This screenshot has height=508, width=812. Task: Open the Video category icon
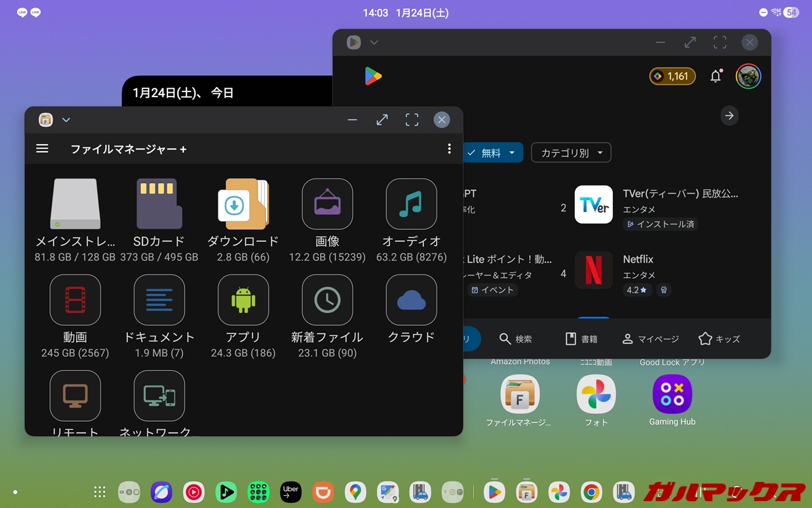[x=75, y=300]
